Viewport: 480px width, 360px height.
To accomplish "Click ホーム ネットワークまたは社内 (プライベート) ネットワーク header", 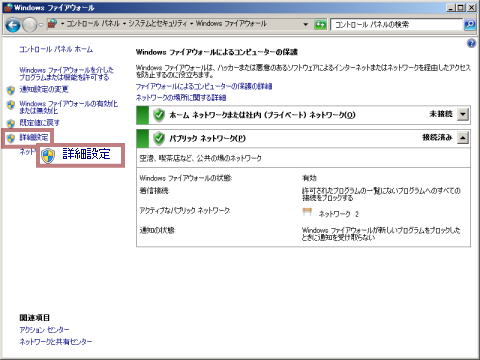I will point(262,115).
